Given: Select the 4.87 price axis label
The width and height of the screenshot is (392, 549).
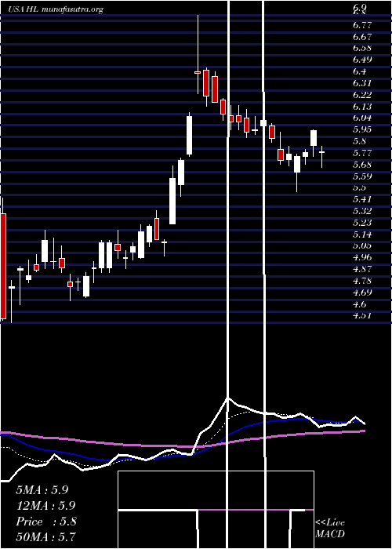Looking at the screenshot, I should pos(362,269).
